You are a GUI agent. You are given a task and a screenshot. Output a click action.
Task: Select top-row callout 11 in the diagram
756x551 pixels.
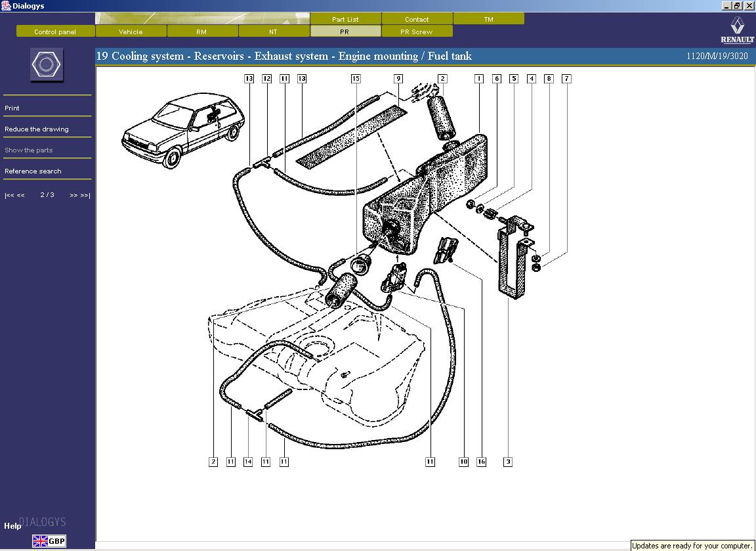pos(284,79)
